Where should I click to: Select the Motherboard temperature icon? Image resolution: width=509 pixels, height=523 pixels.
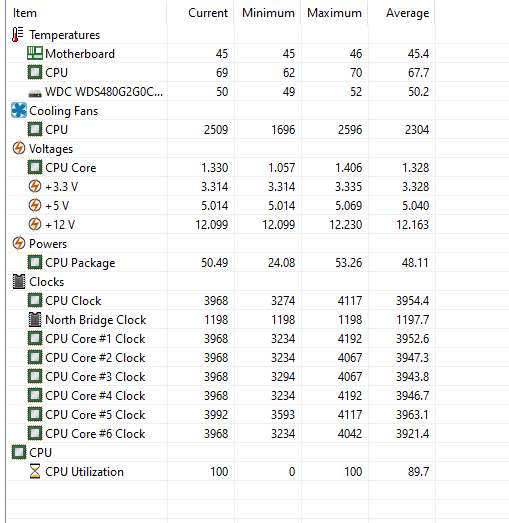(x=35, y=53)
